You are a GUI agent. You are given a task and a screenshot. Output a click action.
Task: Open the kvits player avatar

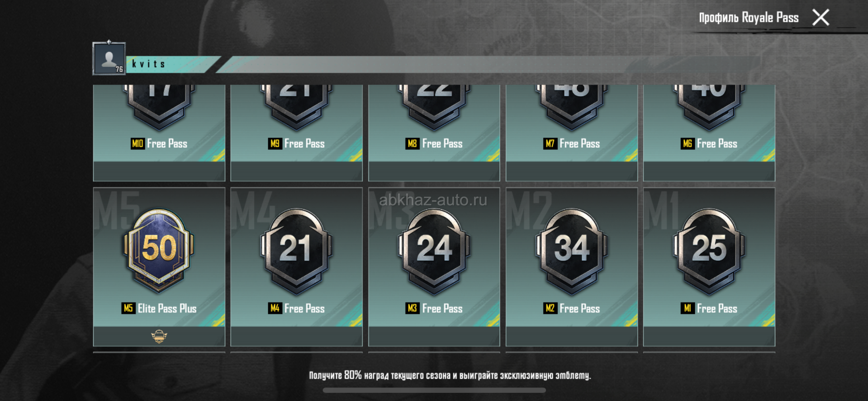click(109, 58)
